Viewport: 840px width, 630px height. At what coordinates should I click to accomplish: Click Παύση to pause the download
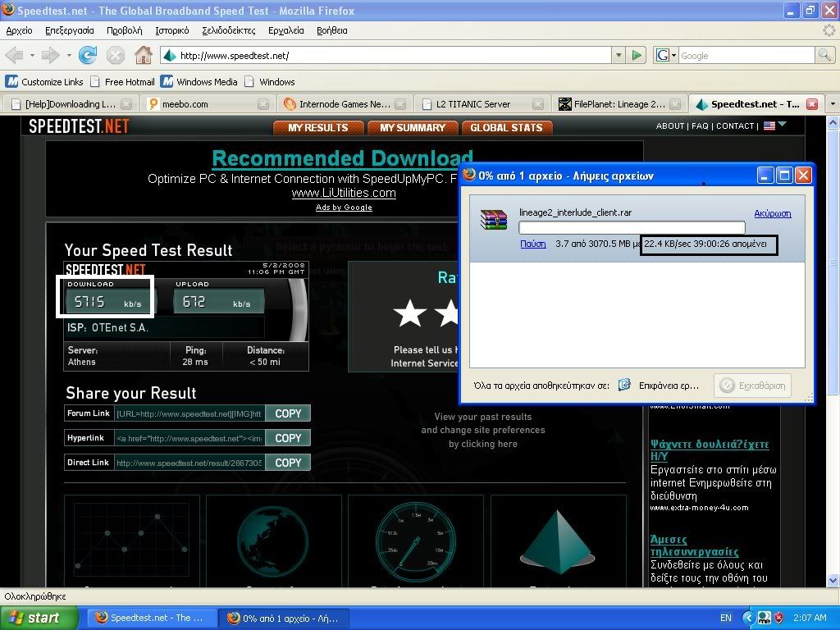(x=532, y=244)
